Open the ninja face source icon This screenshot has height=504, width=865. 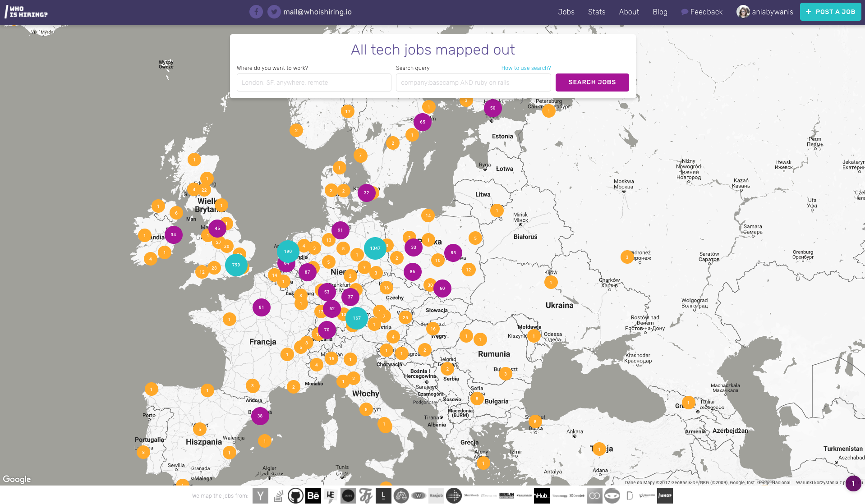612,495
